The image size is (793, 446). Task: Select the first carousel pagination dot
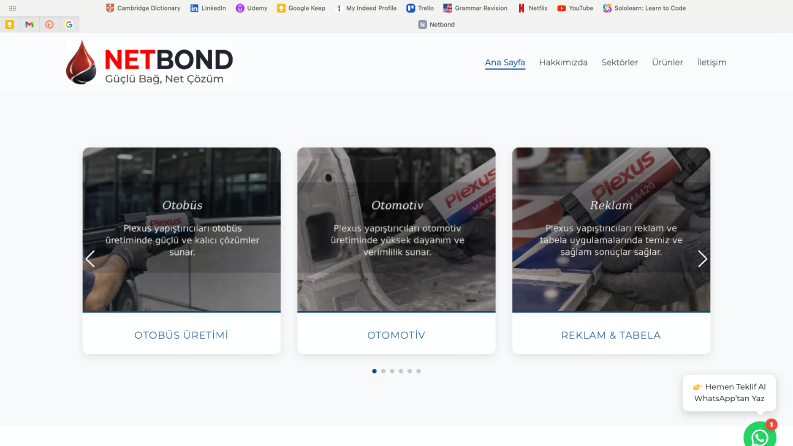(x=374, y=371)
